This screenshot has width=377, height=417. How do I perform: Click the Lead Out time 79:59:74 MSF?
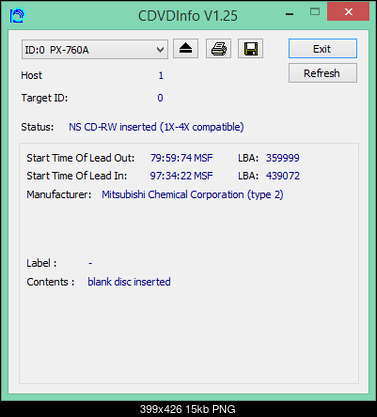(181, 158)
